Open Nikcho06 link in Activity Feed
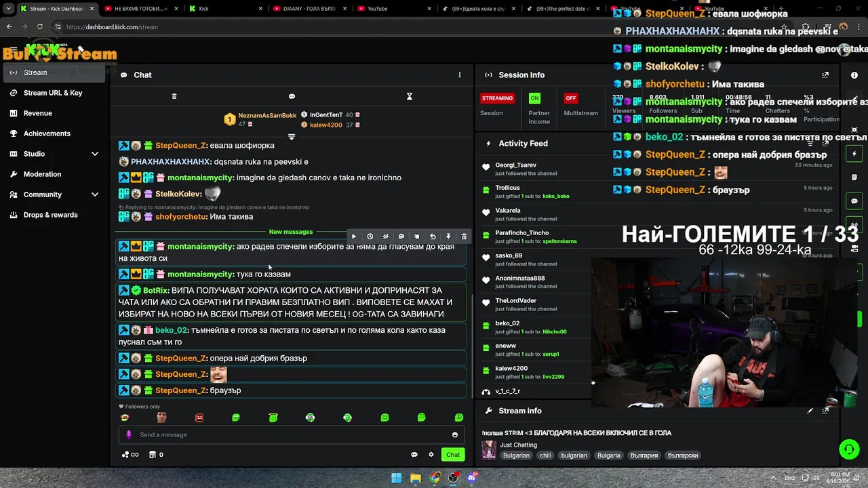The image size is (868, 488). pyautogui.click(x=555, y=331)
